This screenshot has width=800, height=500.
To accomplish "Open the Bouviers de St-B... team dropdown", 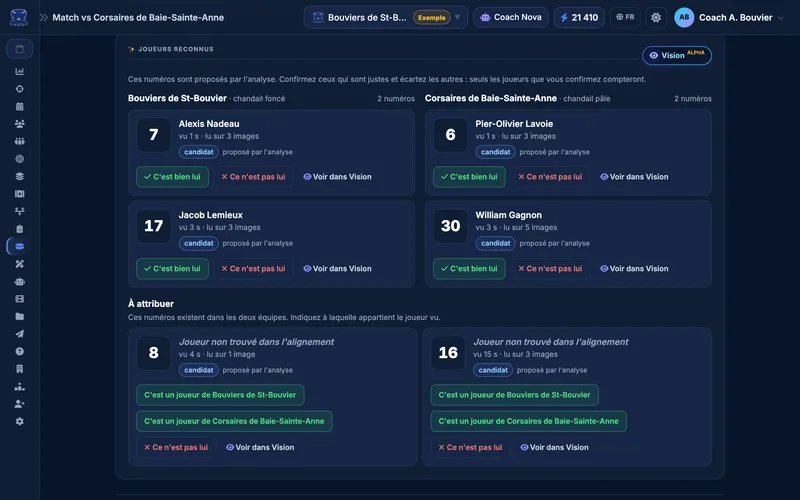I will (385, 17).
